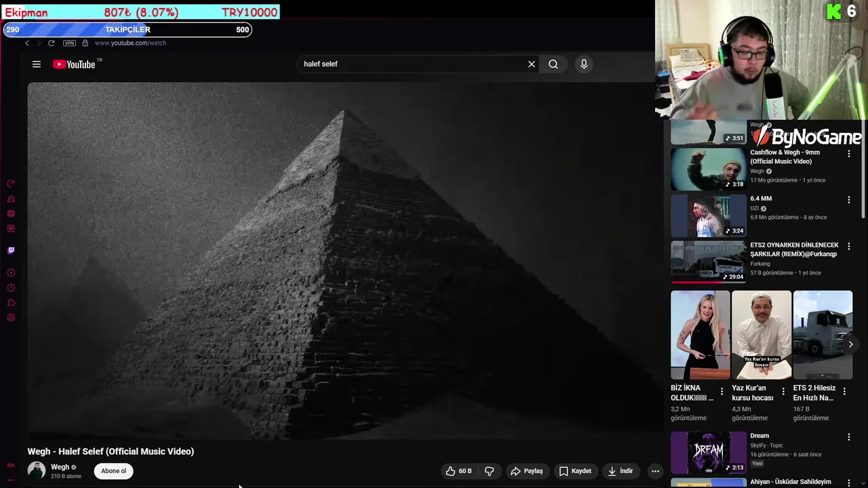Open the SkyIFy - Topic channel name

coord(766,445)
